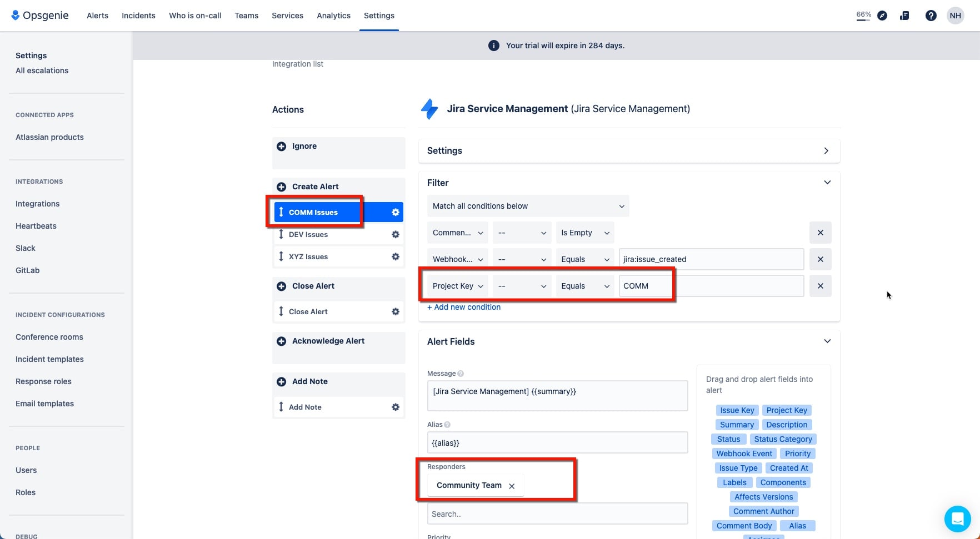The width and height of the screenshot is (980, 539).
Task: Click plus icon beside Ignore action
Action: [x=282, y=146]
